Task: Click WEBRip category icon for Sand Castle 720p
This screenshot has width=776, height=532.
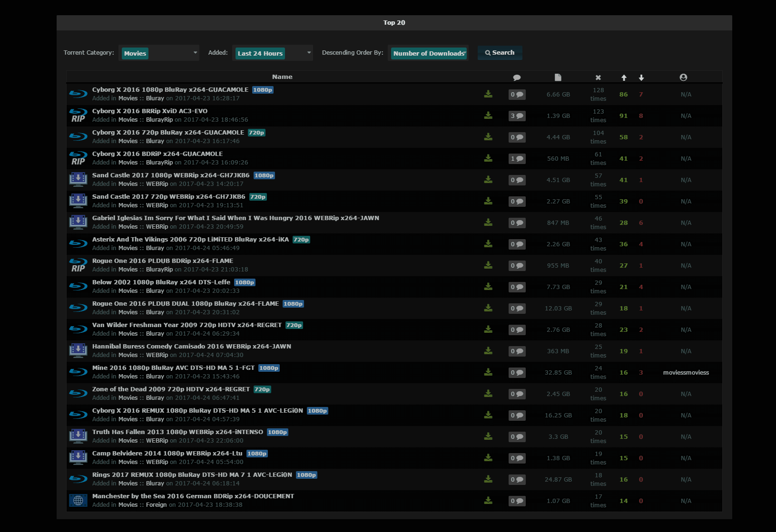Action: pos(78,201)
